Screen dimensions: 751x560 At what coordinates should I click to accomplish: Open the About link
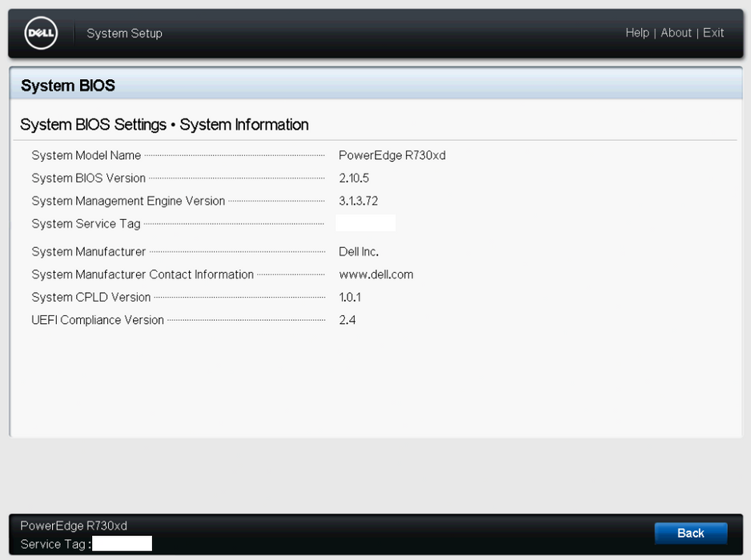676,33
